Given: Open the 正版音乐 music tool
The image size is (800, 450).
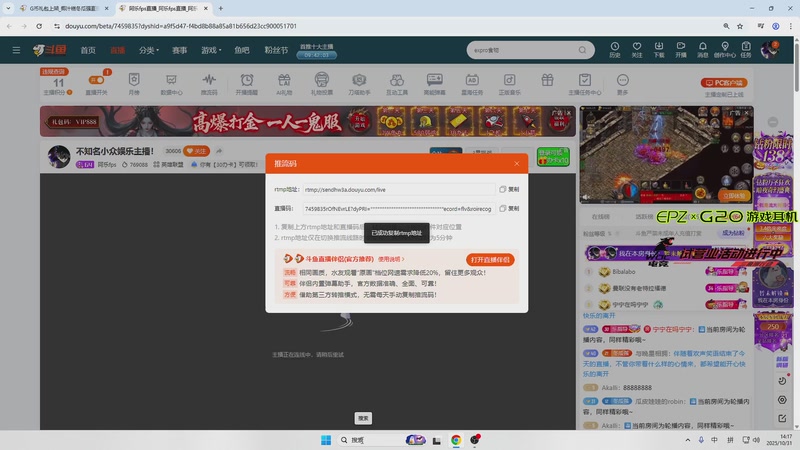Looking at the screenshot, I should click(x=509, y=84).
